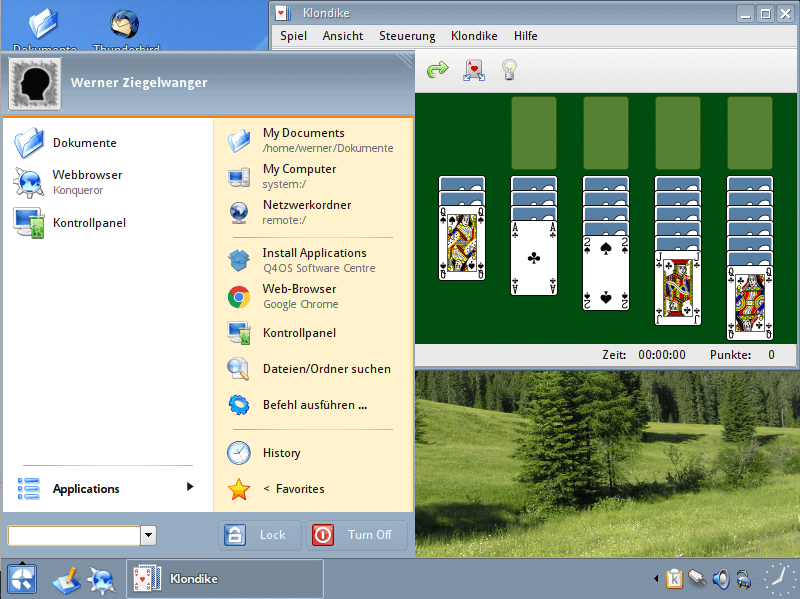Click the Klipper clipboard tray icon
Viewport: 800px width, 599px height.
(674, 578)
